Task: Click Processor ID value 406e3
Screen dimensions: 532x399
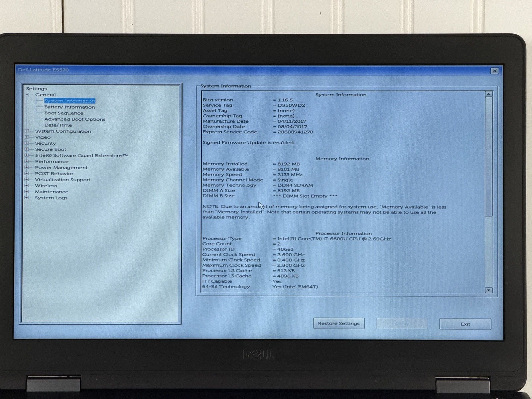Action: coord(285,249)
